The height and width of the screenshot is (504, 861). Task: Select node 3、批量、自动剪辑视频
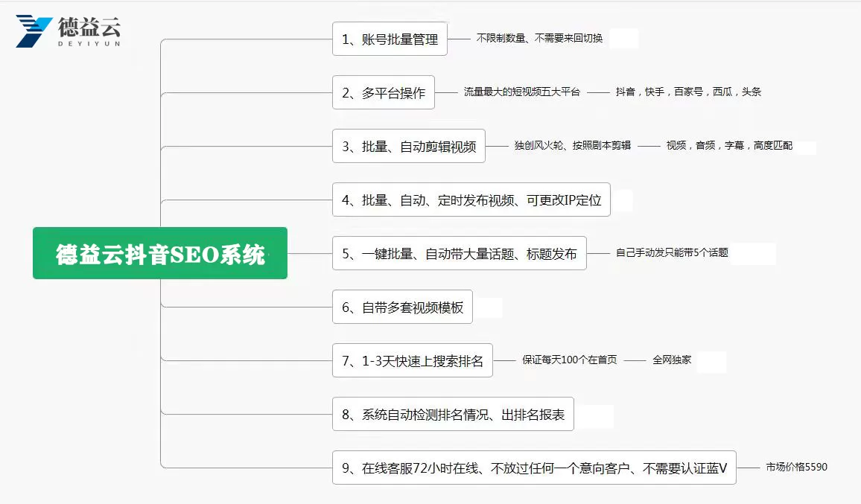coord(409,146)
